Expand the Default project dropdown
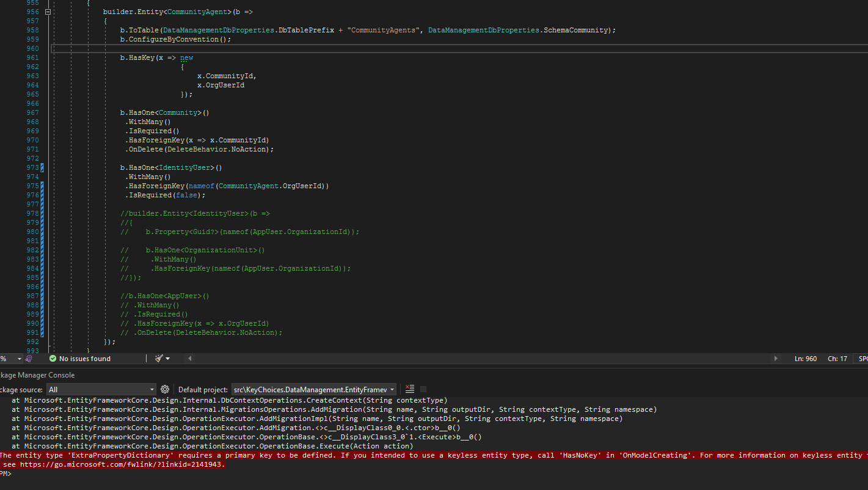This screenshot has width=868, height=490. 392,389
